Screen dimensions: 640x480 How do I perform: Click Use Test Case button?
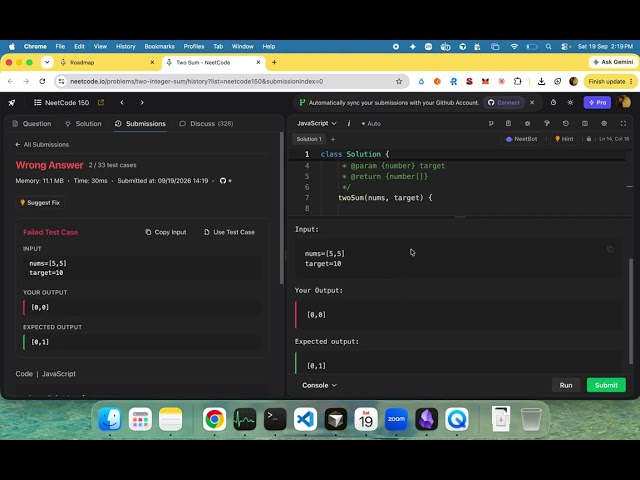click(x=229, y=232)
